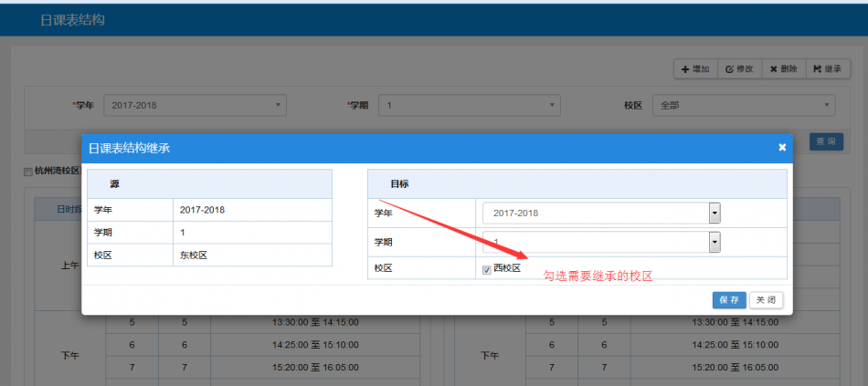The image size is (868, 386).
Task: Open target 学期 dropdown in dialog
Action: [x=601, y=242]
